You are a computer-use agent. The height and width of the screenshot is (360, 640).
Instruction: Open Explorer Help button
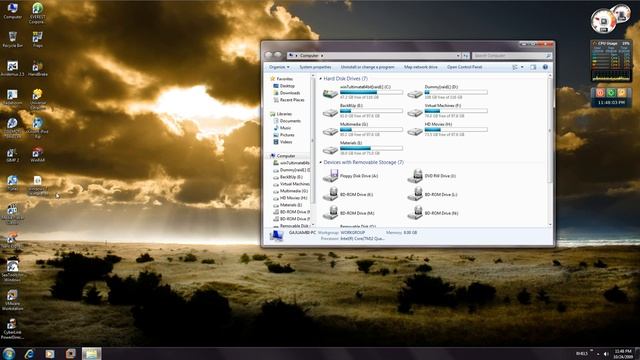[545, 67]
